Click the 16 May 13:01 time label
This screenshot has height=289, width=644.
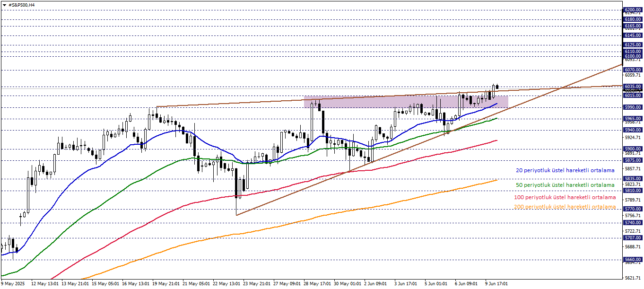click(136, 284)
